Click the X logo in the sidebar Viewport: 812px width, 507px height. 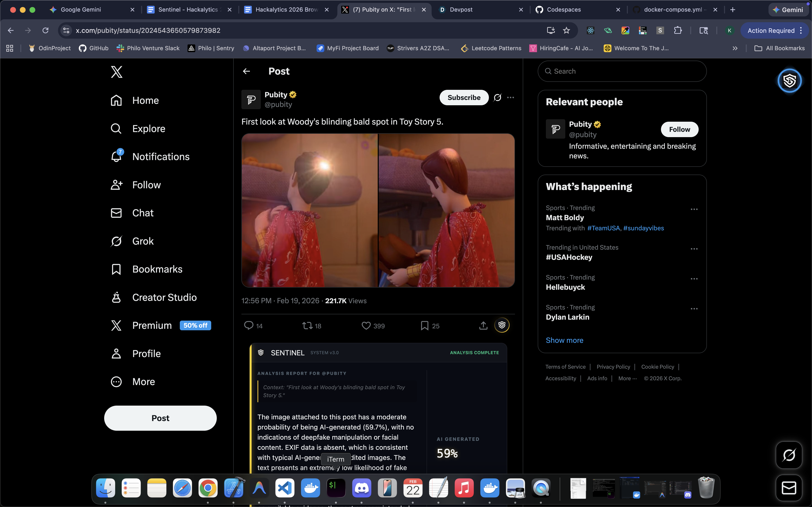(x=116, y=72)
